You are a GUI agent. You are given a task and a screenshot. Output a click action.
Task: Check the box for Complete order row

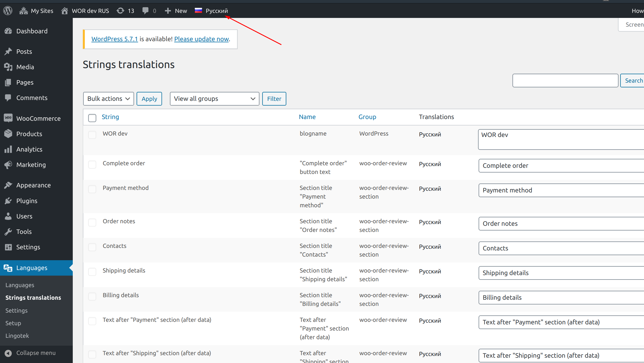(x=92, y=164)
